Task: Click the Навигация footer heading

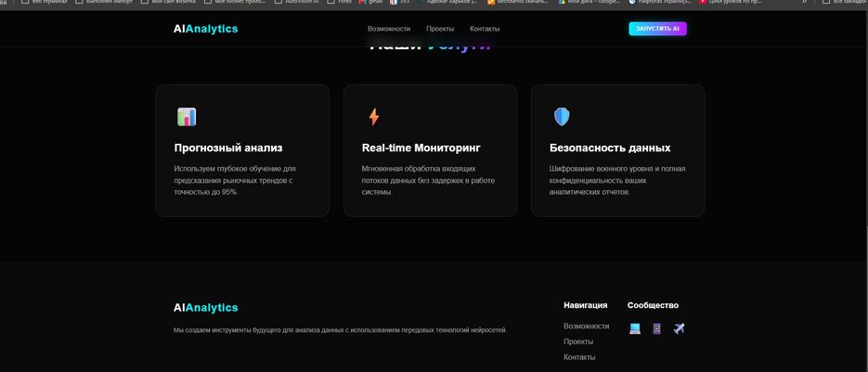Action: [585, 305]
